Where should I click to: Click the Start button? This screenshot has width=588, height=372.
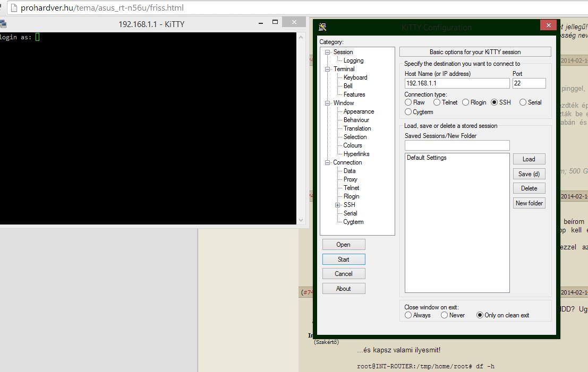tap(344, 259)
